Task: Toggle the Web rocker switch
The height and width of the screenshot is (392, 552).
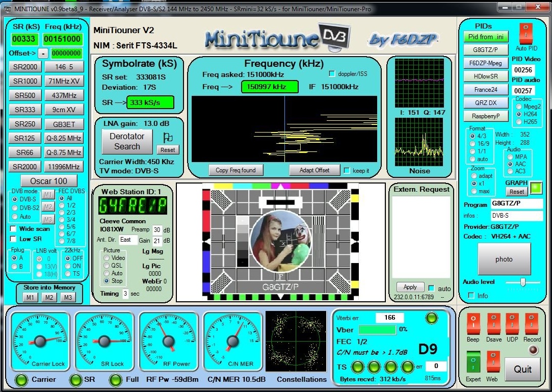Action: click(x=493, y=363)
